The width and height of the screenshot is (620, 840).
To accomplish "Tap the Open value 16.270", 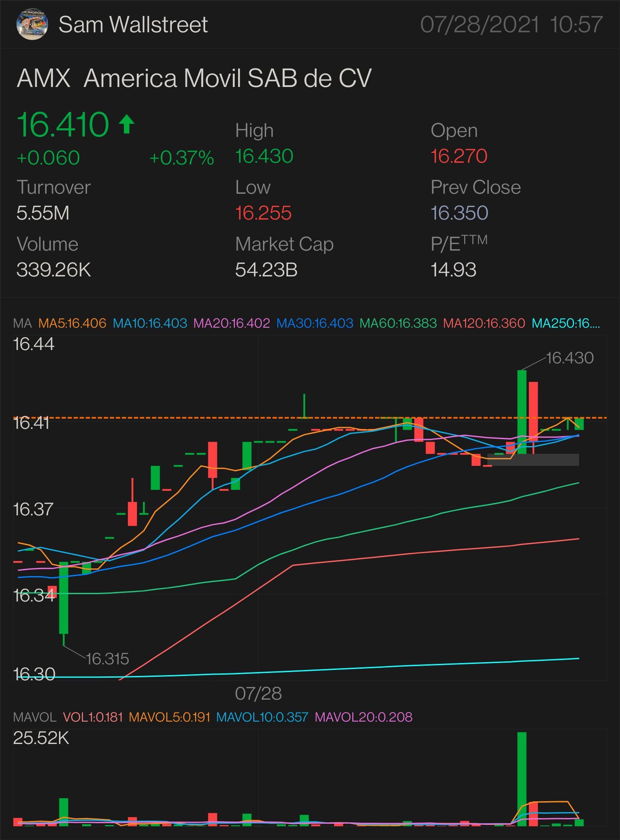I will point(459,156).
